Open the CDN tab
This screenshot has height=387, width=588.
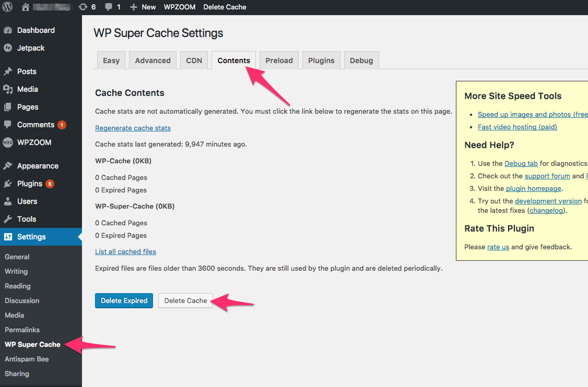pyautogui.click(x=194, y=61)
